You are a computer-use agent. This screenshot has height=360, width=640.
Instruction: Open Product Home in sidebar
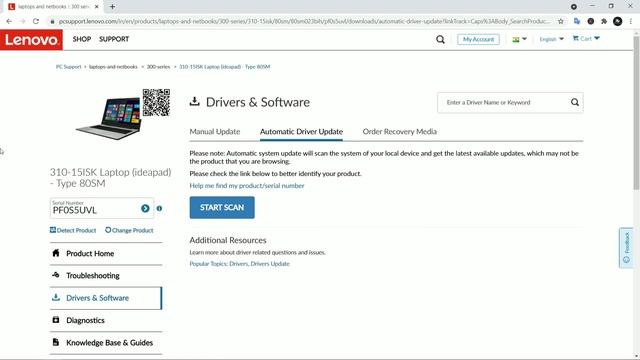click(x=106, y=253)
